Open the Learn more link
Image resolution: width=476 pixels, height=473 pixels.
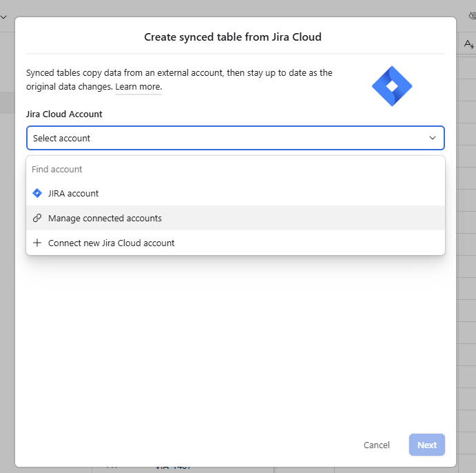(x=138, y=87)
